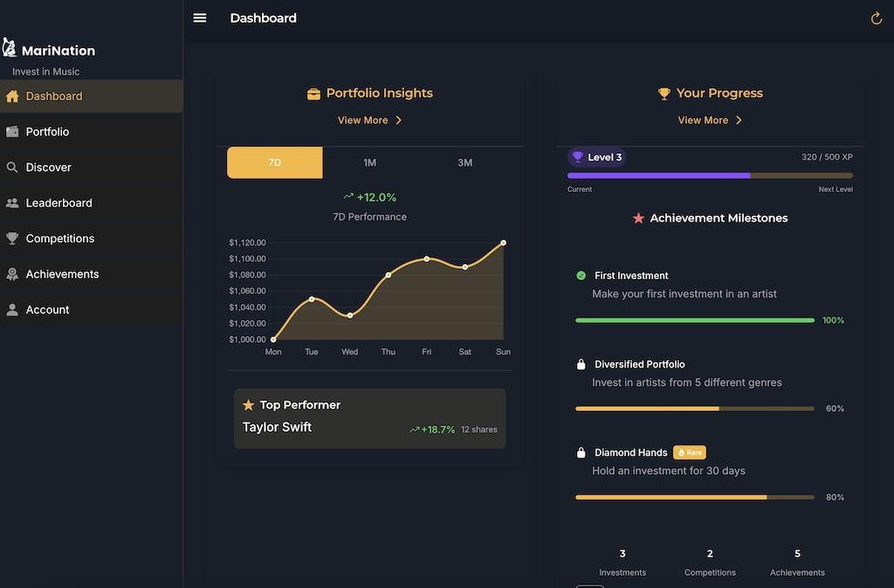Open Competitions in sidebar
Image resolution: width=894 pixels, height=588 pixels.
point(91,239)
